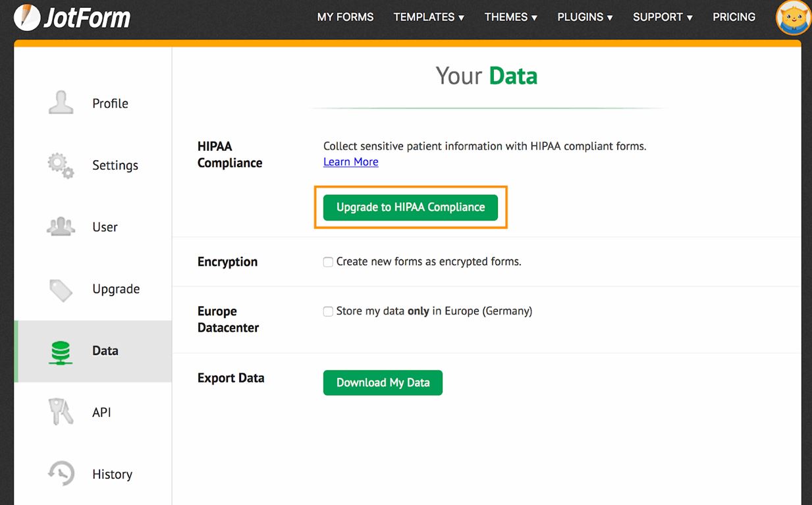Open the Support dropdown menu
This screenshot has height=505, width=812.
pyautogui.click(x=663, y=17)
